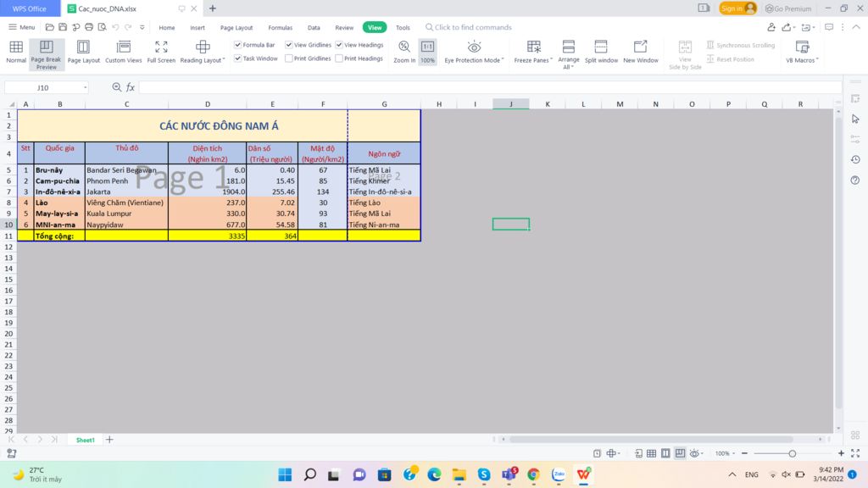Click zoom out minus on status bar
The width and height of the screenshot is (868, 488).
[744, 453]
